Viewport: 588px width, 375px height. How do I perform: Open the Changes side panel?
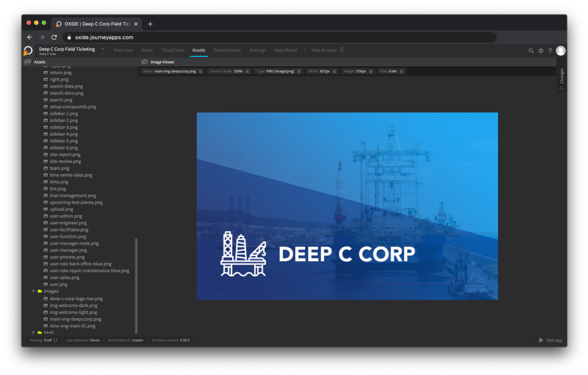[562, 79]
